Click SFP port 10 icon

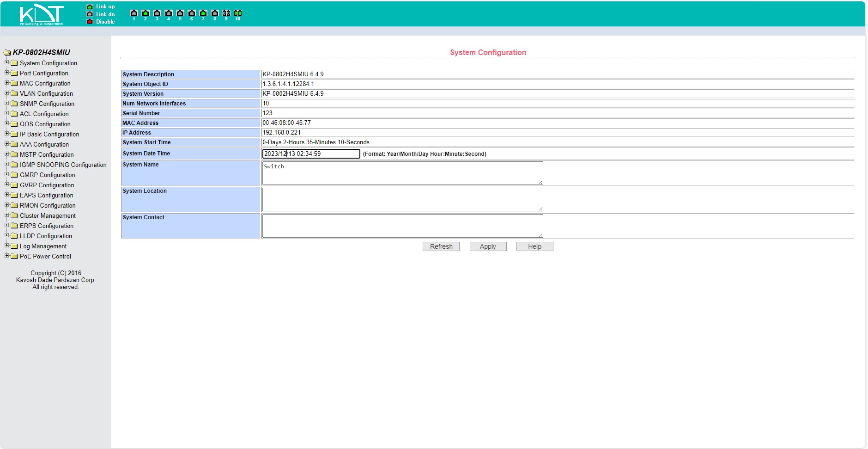pos(238,13)
